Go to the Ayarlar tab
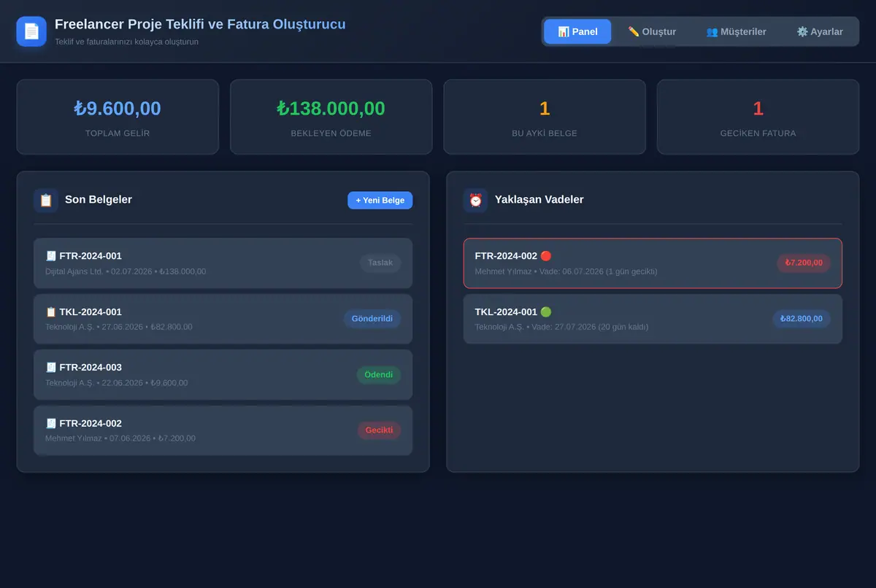The image size is (876, 588). pyautogui.click(x=820, y=31)
